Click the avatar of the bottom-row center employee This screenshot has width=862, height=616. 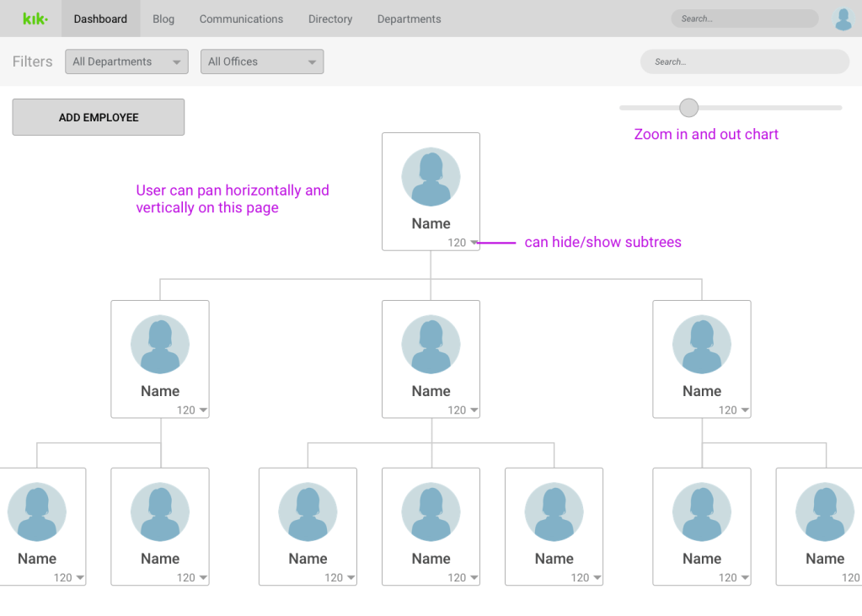(431, 512)
